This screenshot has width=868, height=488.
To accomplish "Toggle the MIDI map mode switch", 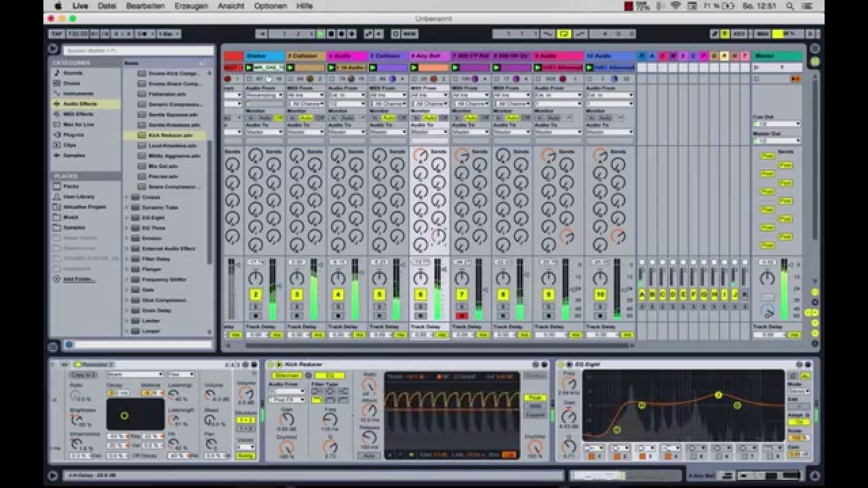I will (x=762, y=34).
